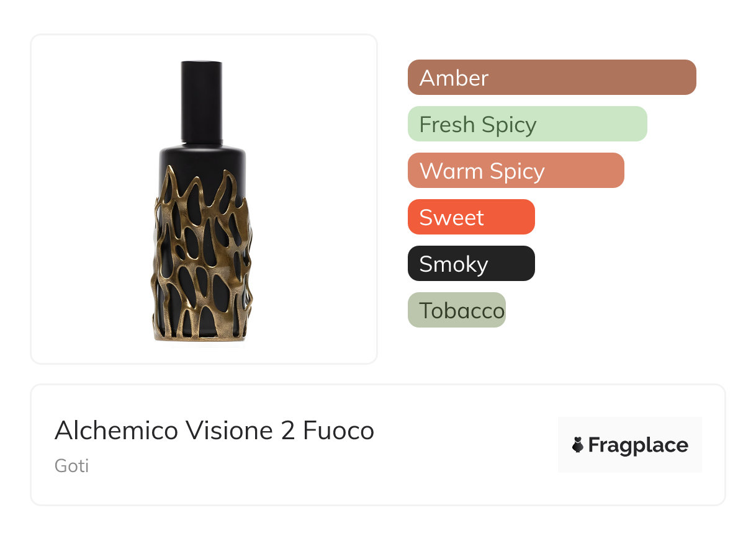Open the Goti brand link

[x=71, y=465]
